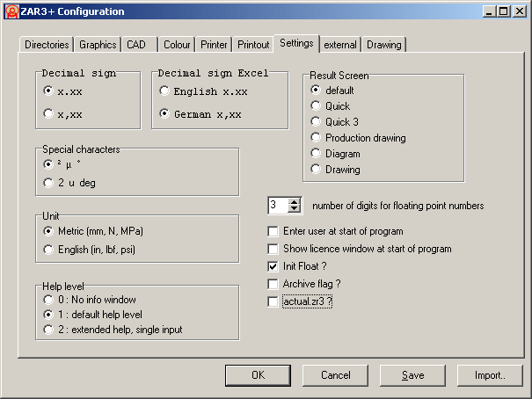Choose English x.xx for Excel decimal sign
532x399 pixels.
164,91
